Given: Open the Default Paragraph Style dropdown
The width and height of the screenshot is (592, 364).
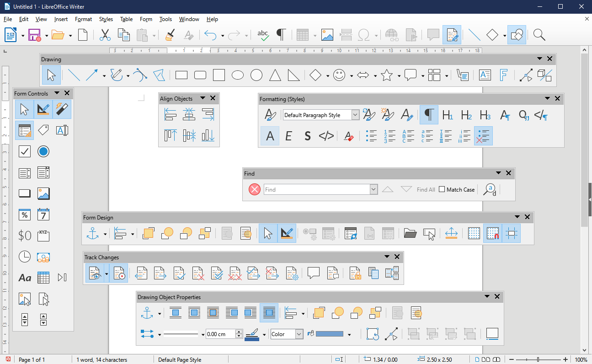Looking at the screenshot, I should point(355,115).
